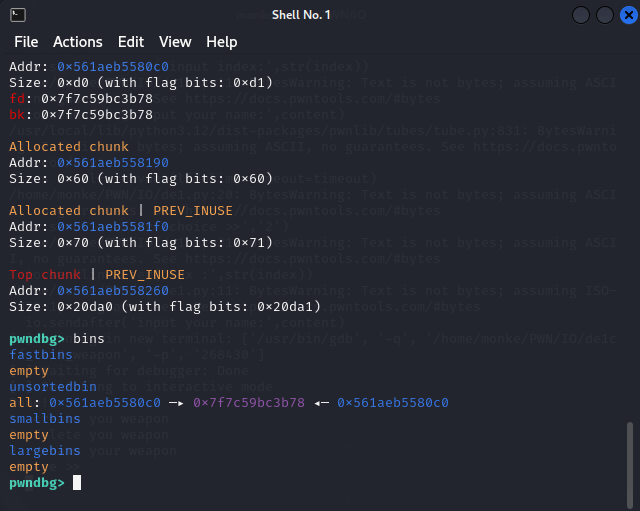Click the Top chunk heading
This screenshot has height=511, width=640.
(x=44, y=275)
